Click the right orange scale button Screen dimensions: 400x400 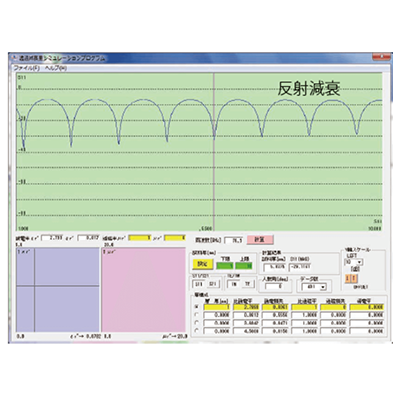coord(354,278)
